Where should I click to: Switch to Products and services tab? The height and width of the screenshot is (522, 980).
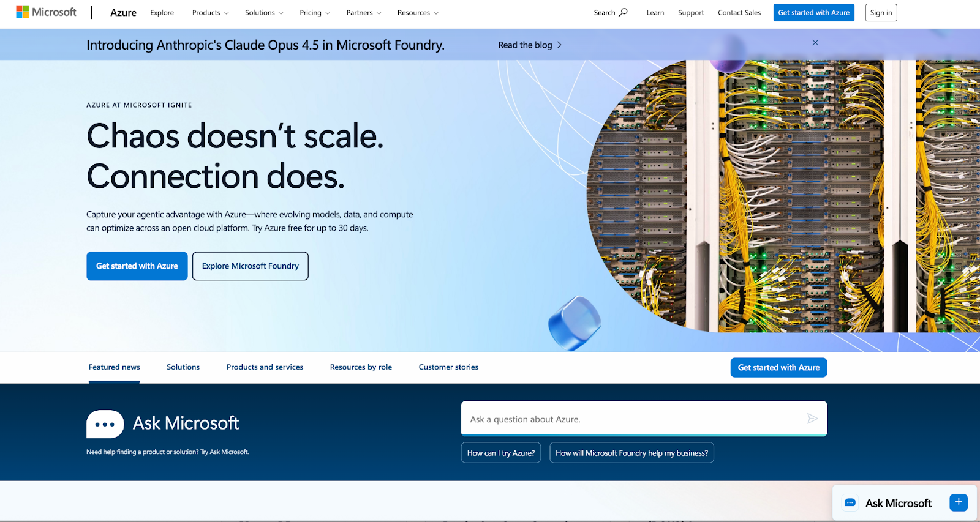click(x=265, y=367)
